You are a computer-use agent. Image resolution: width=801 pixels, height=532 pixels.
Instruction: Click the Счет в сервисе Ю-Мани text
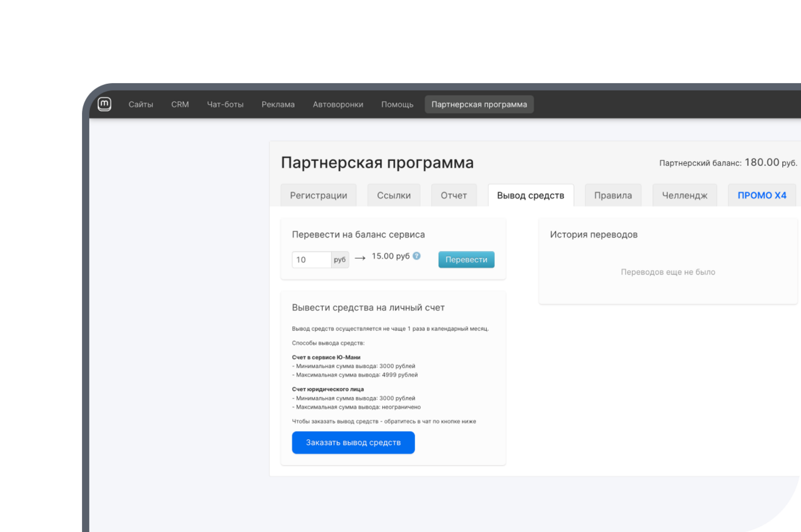(x=326, y=357)
